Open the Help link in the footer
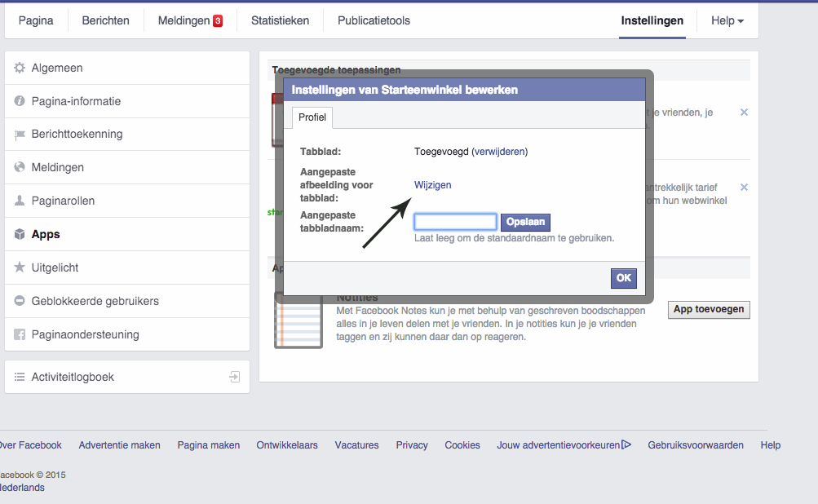 click(771, 445)
